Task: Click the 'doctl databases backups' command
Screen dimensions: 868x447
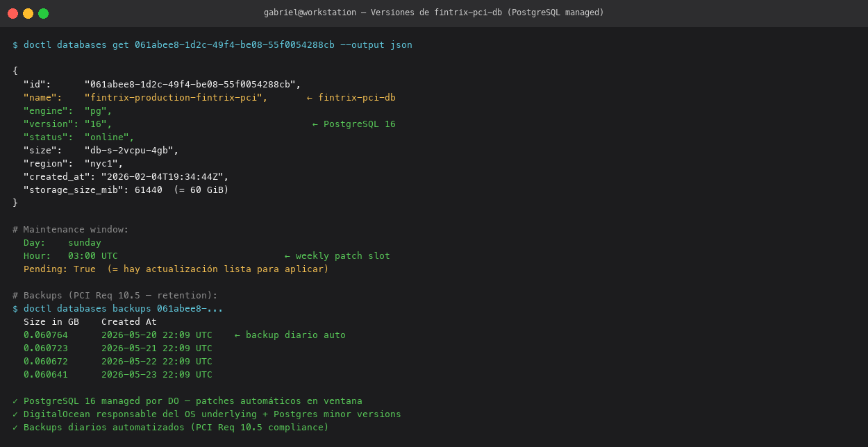Action: click(x=118, y=308)
